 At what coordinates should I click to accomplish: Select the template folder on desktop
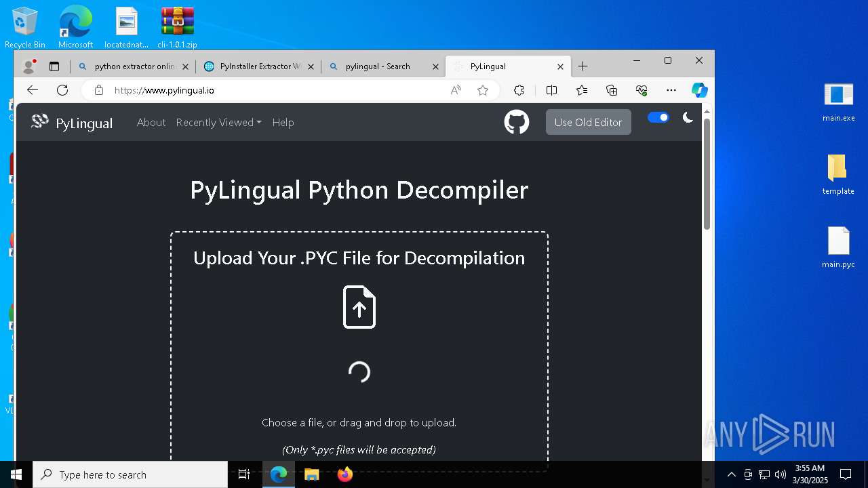click(x=838, y=175)
